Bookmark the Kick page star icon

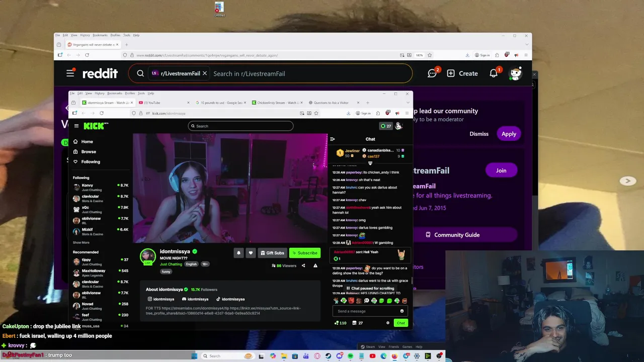316,113
